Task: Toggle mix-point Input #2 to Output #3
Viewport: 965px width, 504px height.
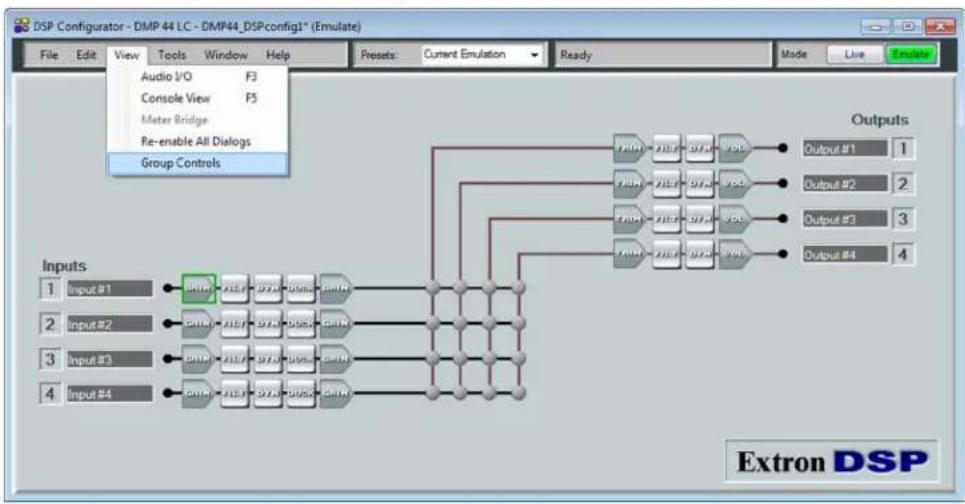Action: pyautogui.click(x=489, y=323)
